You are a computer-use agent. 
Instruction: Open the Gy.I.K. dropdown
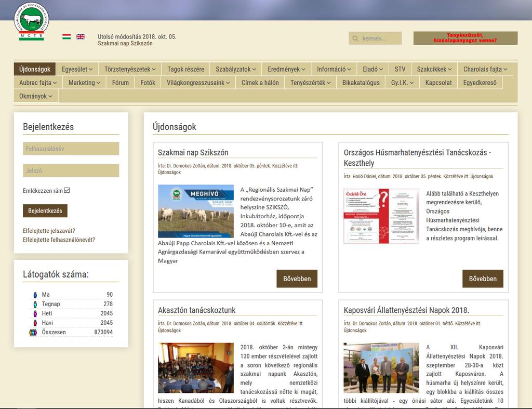403,83
